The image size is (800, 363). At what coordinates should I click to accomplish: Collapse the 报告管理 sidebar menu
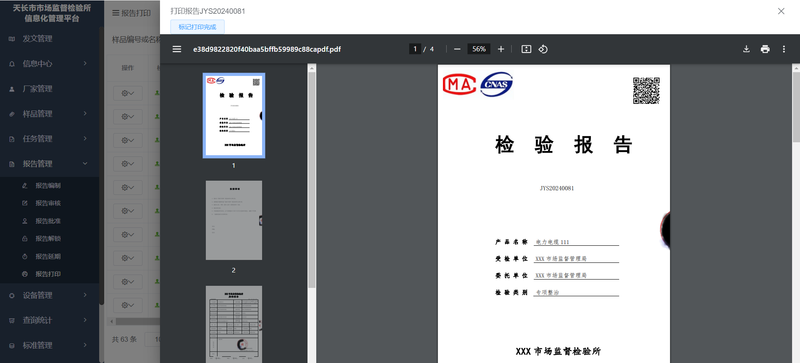50,163
